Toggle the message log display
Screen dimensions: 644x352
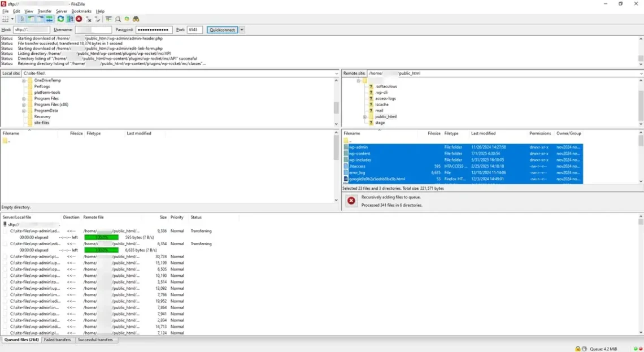click(22, 19)
